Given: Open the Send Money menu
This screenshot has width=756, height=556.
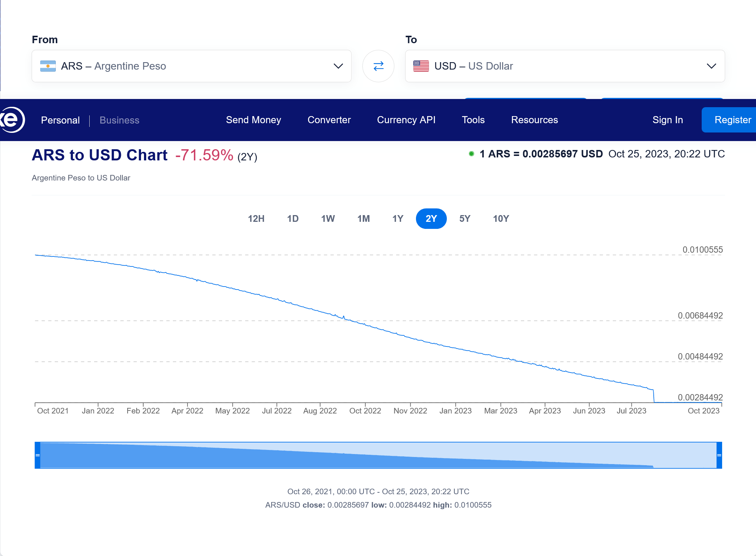Looking at the screenshot, I should tap(253, 120).
